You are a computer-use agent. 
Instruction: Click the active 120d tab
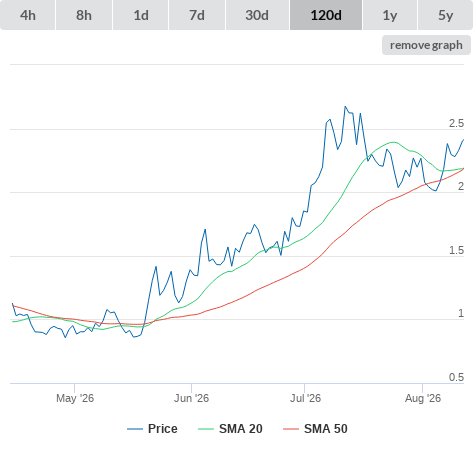[326, 15]
